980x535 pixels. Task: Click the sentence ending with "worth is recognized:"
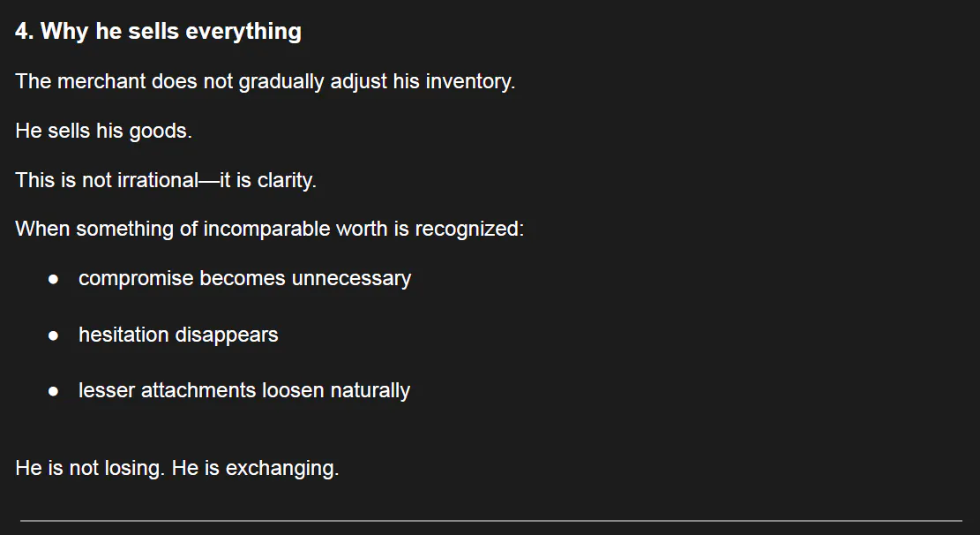pos(269,230)
